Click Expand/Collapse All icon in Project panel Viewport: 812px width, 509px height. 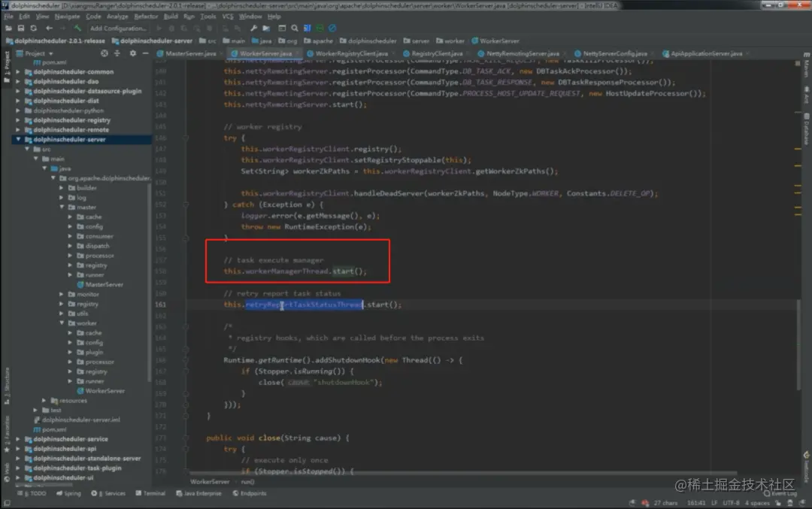117,53
